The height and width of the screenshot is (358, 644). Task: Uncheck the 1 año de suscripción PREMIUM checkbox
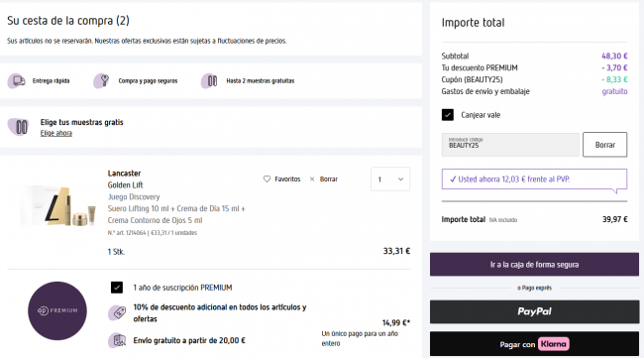[x=117, y=288]
